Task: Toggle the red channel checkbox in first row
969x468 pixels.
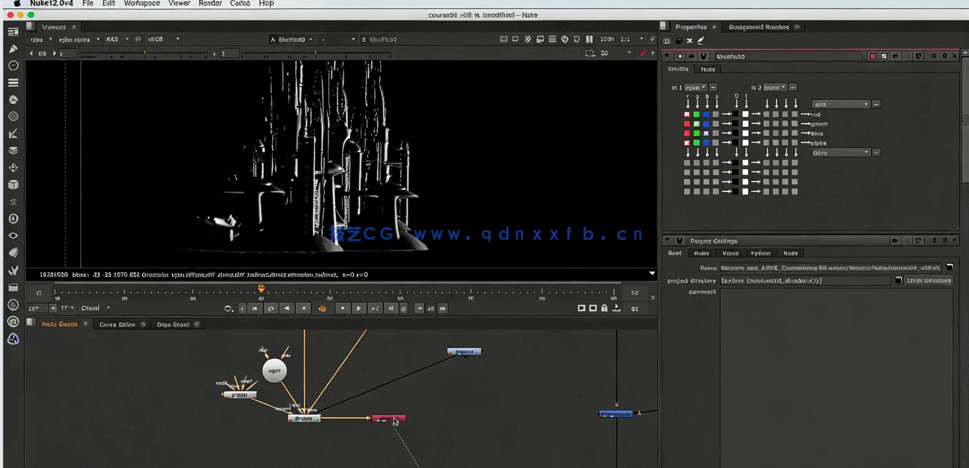Action: [687, 115]
